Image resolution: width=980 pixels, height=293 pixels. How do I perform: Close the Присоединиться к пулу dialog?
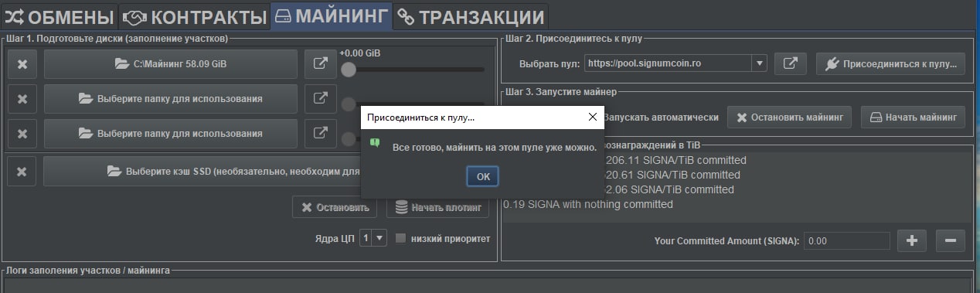[x=593, y=118]
